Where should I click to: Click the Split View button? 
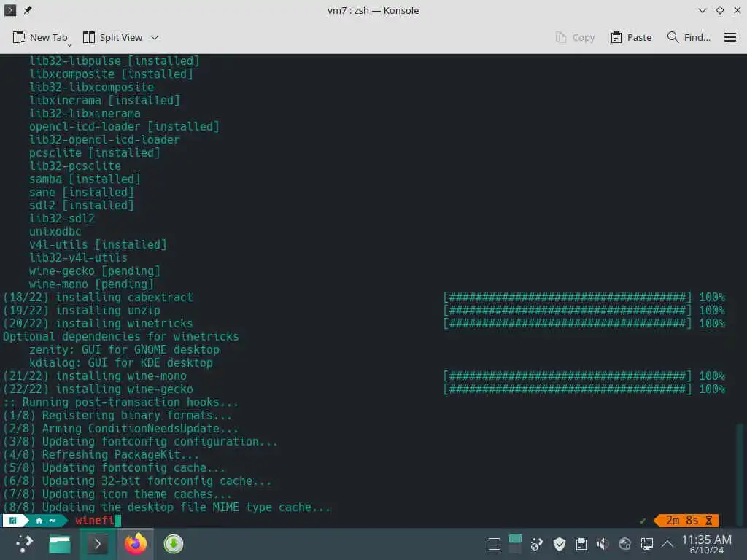tap(112, 37)
